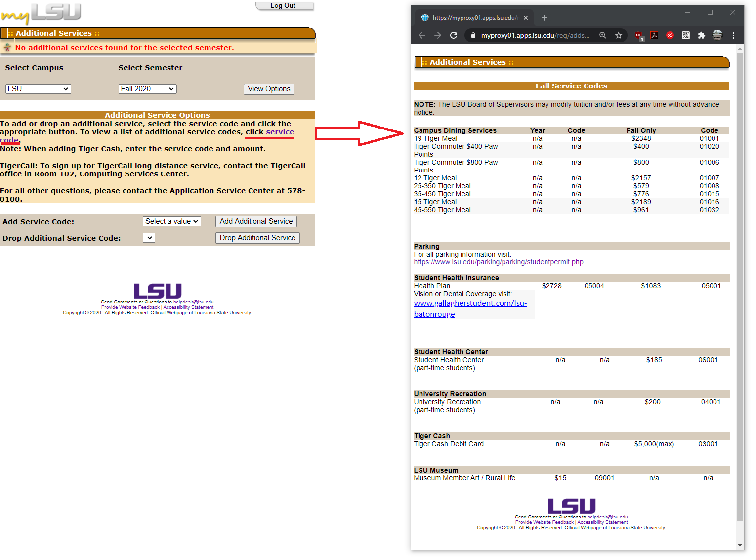Screen dimensions: 756x560
Task: Open the LSU parking student permit link
Action: (499, 262)
